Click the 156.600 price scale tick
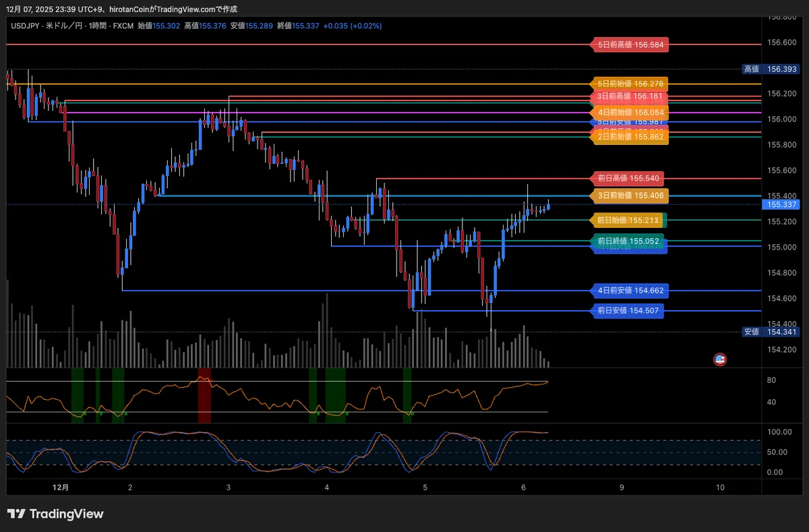The height and width of the screenshot is (532, 809). [781, 42]
